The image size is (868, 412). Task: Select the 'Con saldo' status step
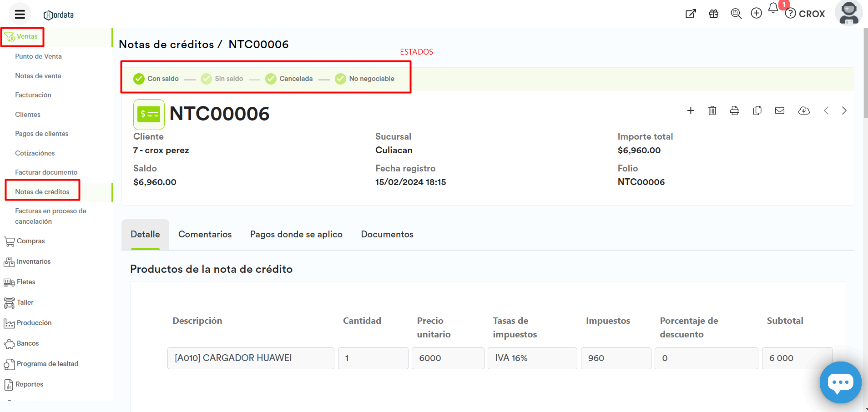tap(156, 79)
